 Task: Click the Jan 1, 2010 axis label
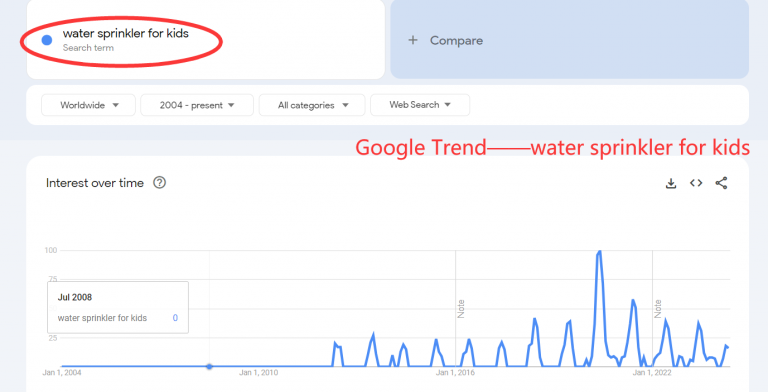(259, 373)
